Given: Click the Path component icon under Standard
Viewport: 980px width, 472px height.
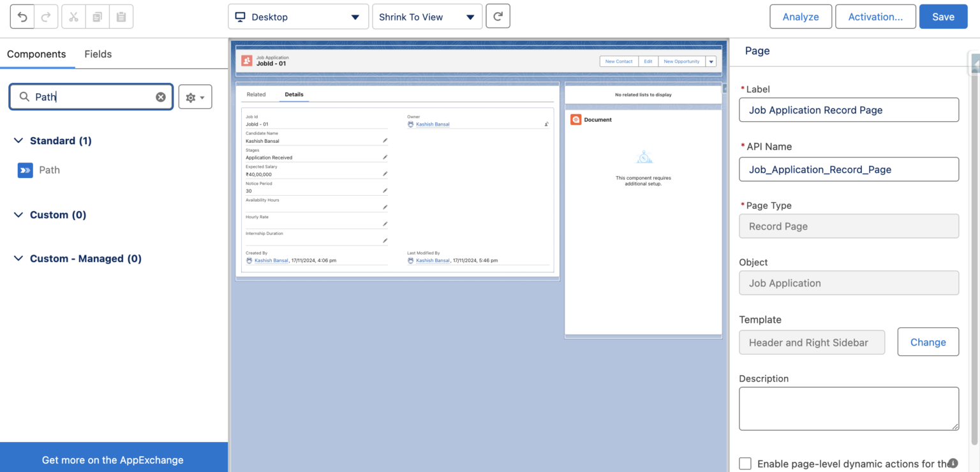Looking at the screenshot, I should click(x=24, y=170).
